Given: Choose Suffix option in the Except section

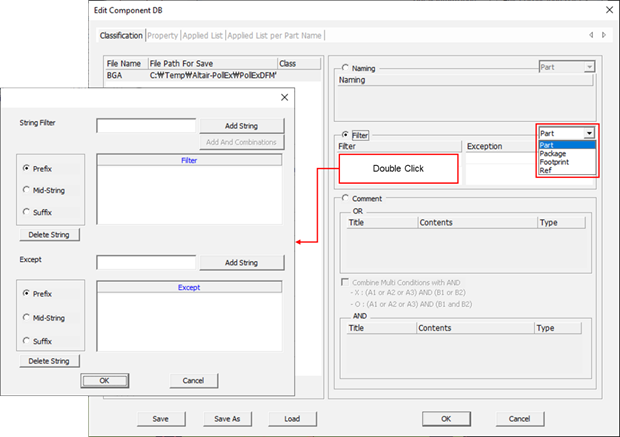Looking at the screenshot, I should point(26,341).
